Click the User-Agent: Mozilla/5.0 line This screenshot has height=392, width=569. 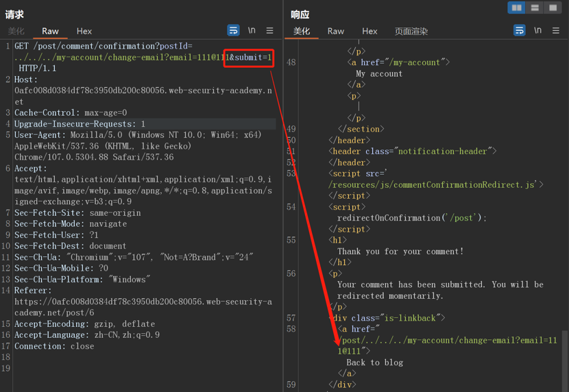tap(138, 135)
